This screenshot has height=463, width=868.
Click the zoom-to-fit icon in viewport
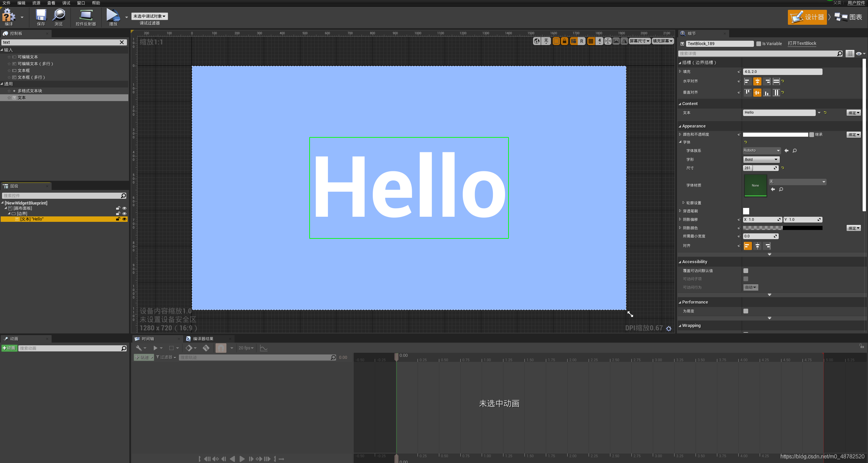click(x=608, y=41)
